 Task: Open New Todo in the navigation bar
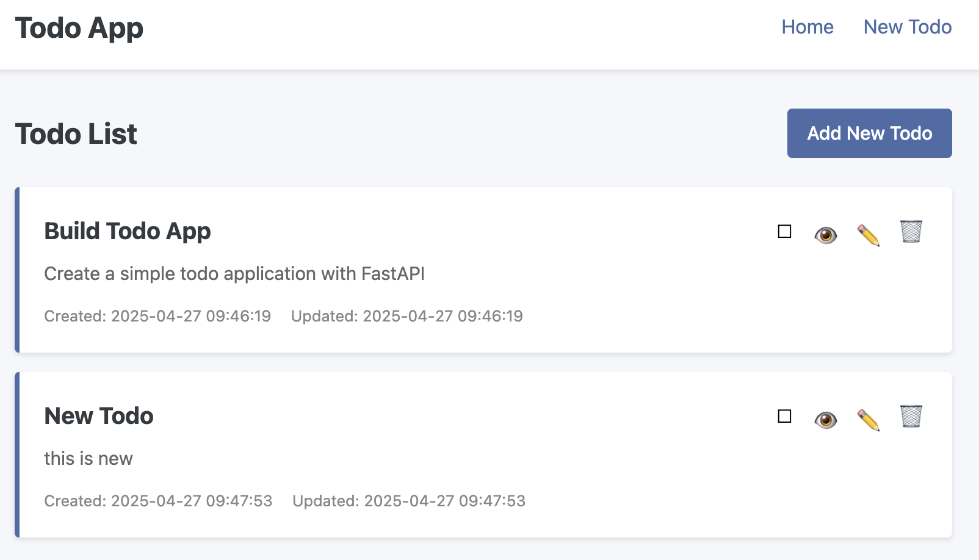point(908,27)
